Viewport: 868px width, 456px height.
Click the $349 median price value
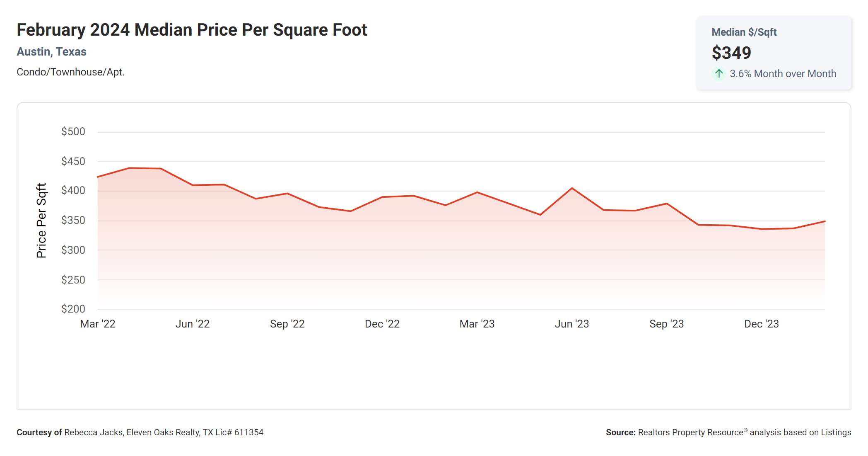(731, 53)
